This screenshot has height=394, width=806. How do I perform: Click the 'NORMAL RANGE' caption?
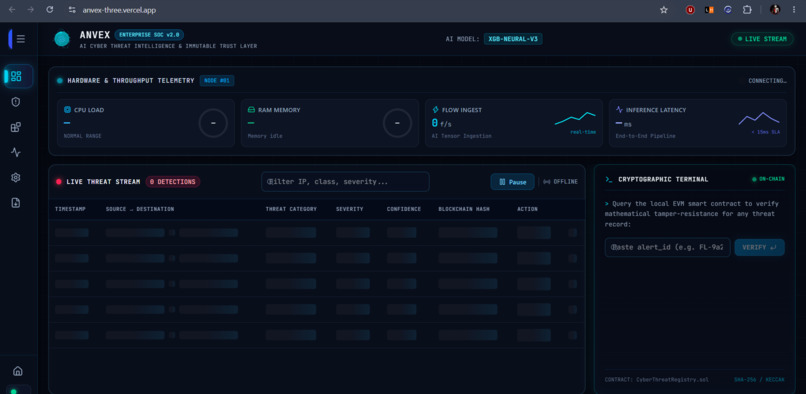coord(82,136)
